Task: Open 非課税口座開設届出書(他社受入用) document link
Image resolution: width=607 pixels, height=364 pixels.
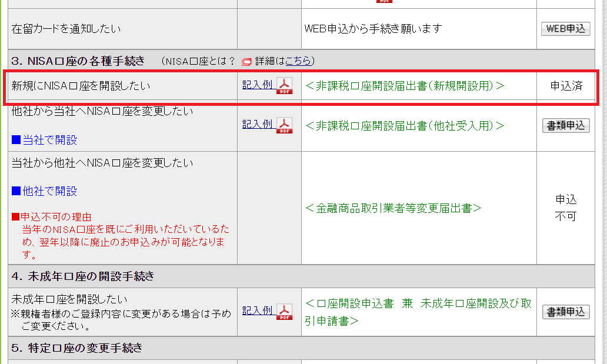Action: pos(405,125)
